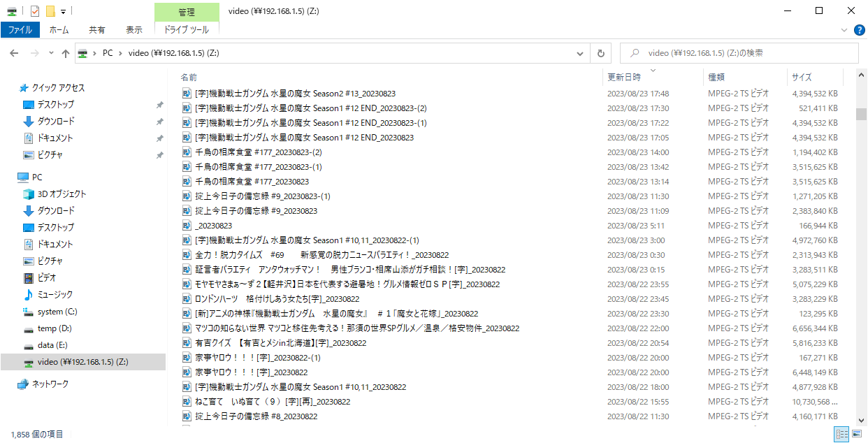Switch to the 共有 ribbon tab
The image size is (868, 443).
click(x=97, y=29)
